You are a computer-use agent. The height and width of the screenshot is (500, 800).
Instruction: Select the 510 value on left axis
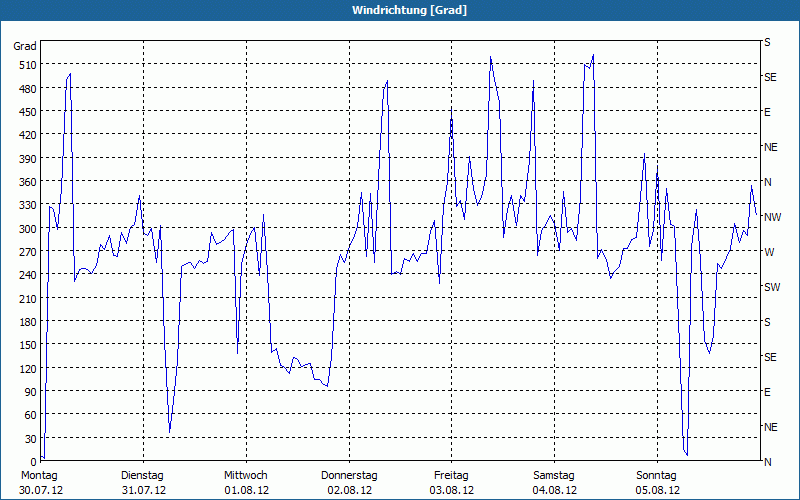[25, 65]
